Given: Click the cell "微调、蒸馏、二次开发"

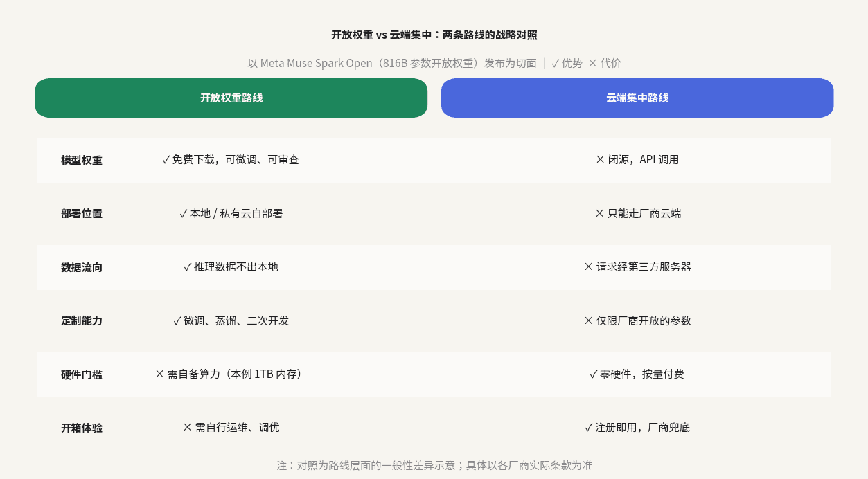Looking at the screenshot, I should (x=231, y=320).
